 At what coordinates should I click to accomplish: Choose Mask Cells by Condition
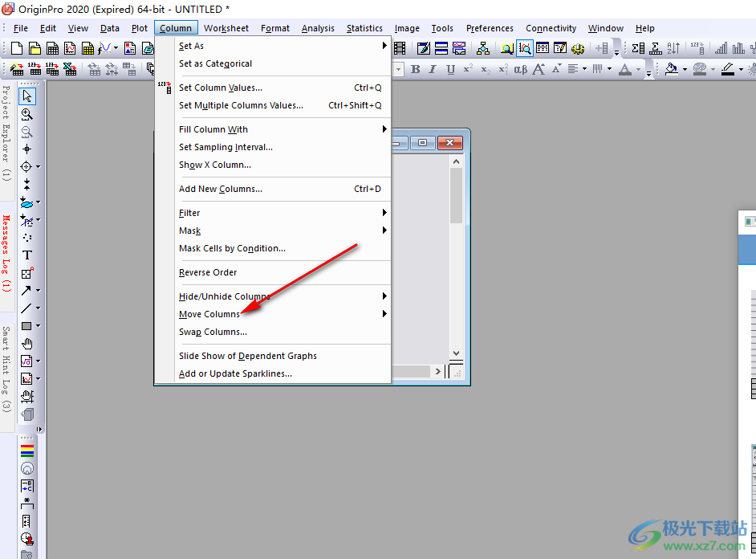tap(282, 248)
